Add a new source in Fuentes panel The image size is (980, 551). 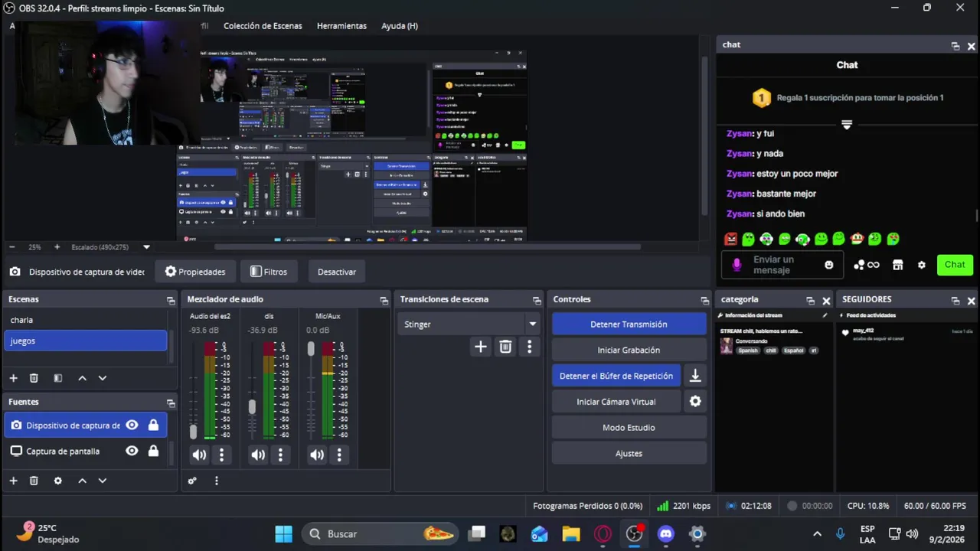pos(13,481)
